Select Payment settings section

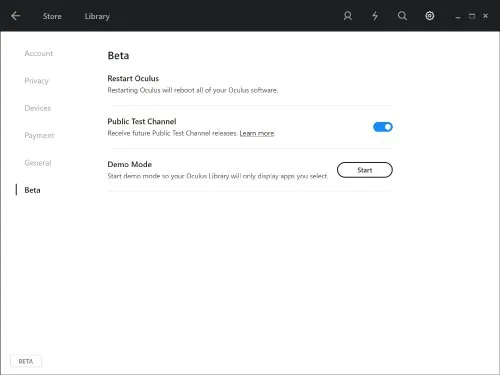[x=39, y=136]
